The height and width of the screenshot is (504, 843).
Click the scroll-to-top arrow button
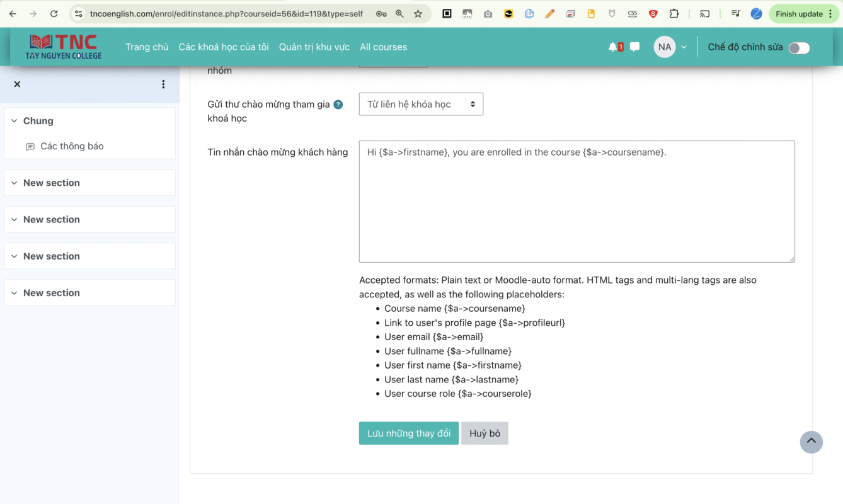point(811,442)
